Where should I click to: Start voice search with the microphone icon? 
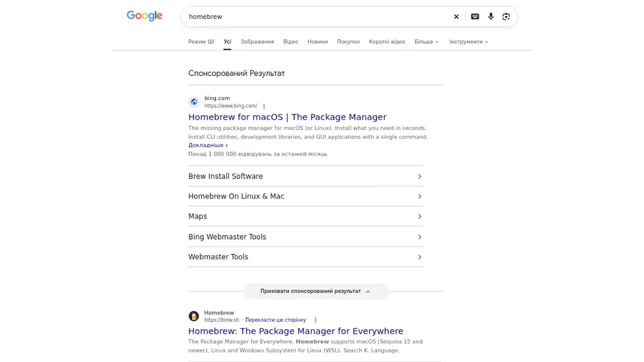pyautogui.click(x=491, y=17)
